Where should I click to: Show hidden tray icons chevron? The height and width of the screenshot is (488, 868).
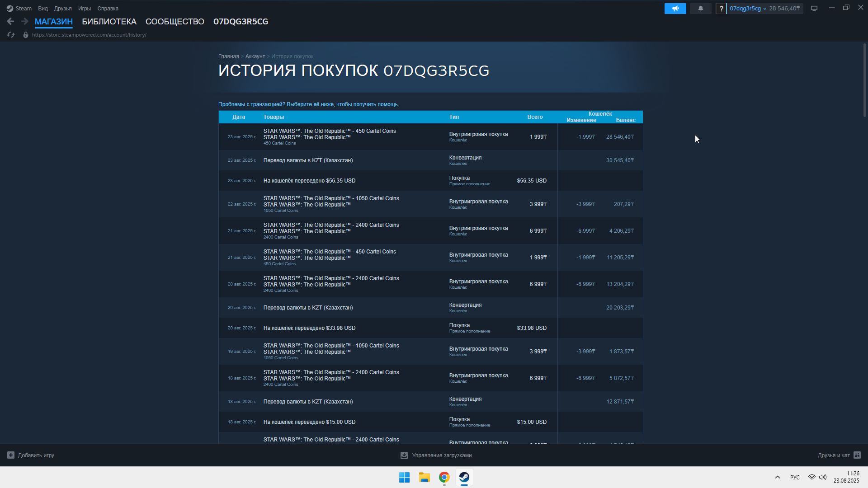(778, 477)
